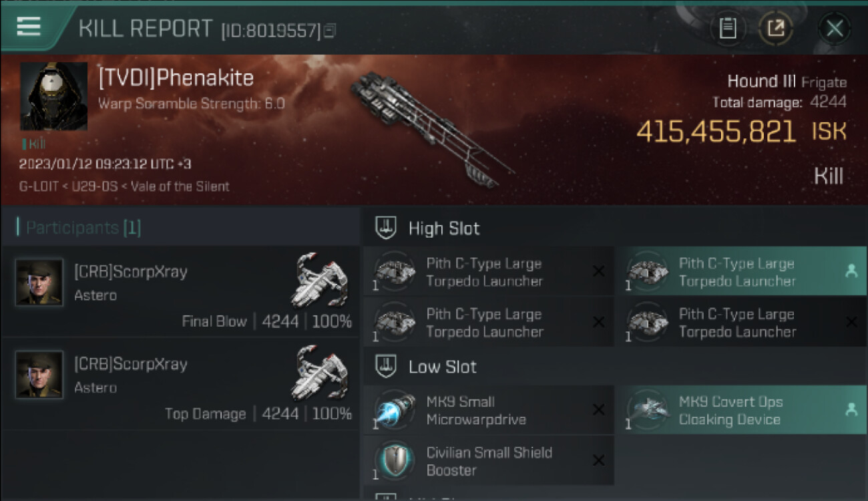The height and width of the screenshot is (501, 868).
Task: Open the hamburger menu in Kill Report header
Action: tap(29, 27)
